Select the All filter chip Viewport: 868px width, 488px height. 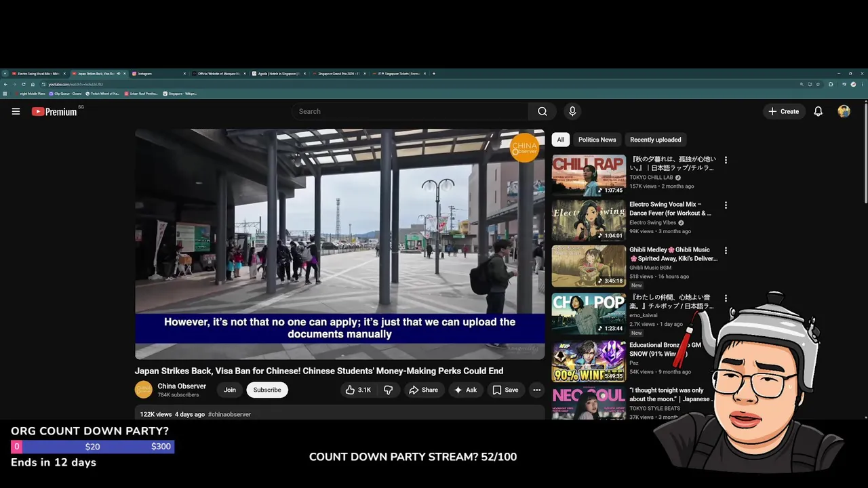[560, 140]
